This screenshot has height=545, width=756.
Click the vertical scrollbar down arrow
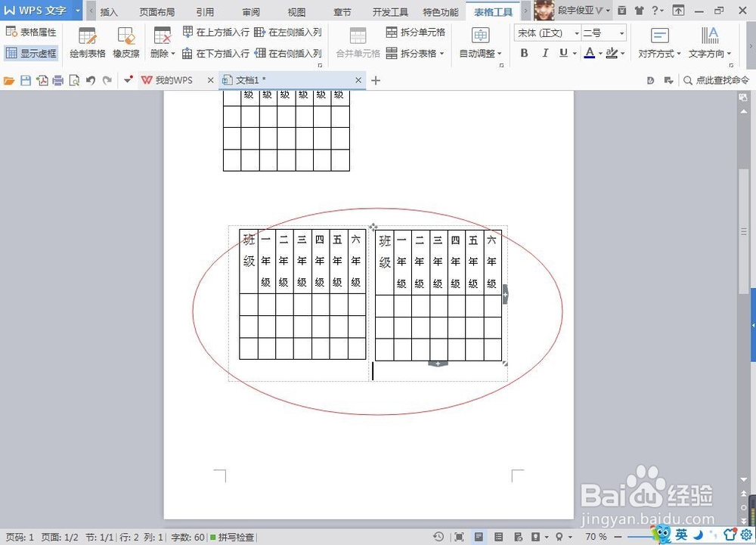pyautogui.click(x=743, y=479)
